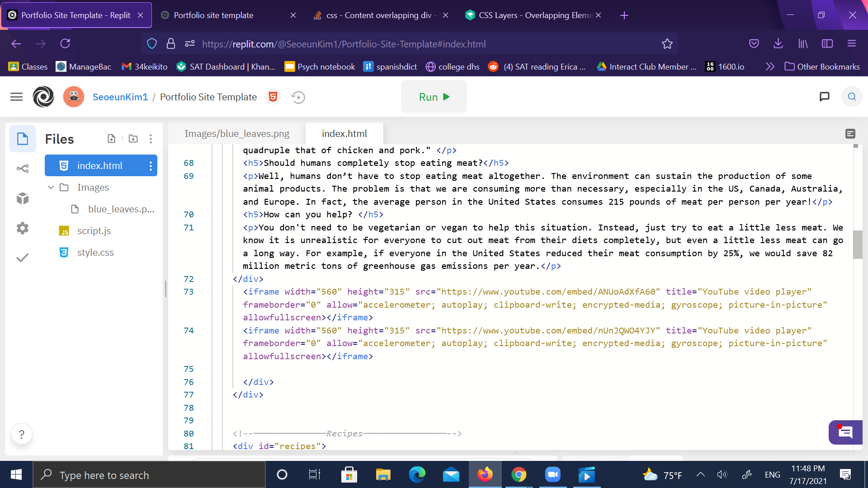The width and height of the screenshot is (868, 488).
Task: Click the editor vertical scrollbar thumb
Action: [857, 244]
